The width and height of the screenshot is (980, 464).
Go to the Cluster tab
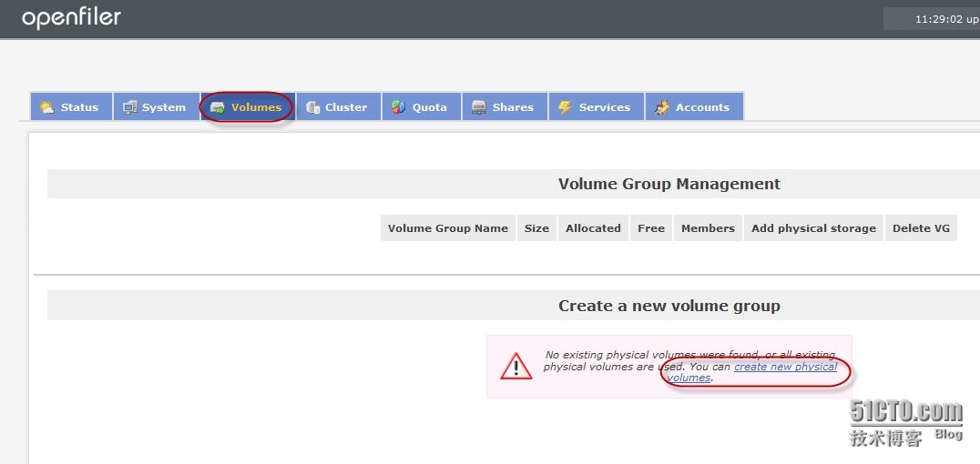pos(338,106)
